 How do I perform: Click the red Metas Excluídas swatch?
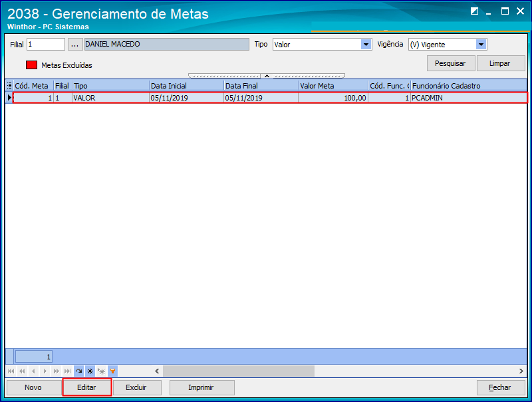tap(31, 65)
